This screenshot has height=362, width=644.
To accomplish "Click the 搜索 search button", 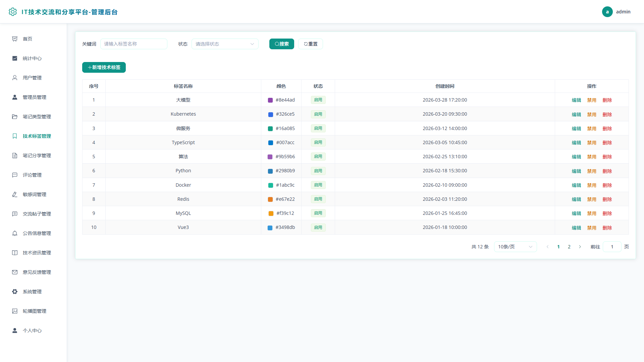I will [282, 44].
